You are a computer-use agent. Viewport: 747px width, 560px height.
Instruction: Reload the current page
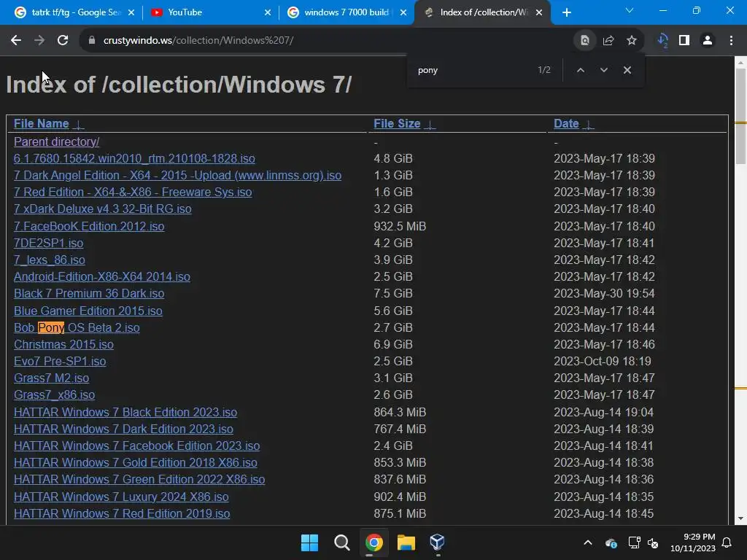tap(63, 41)
